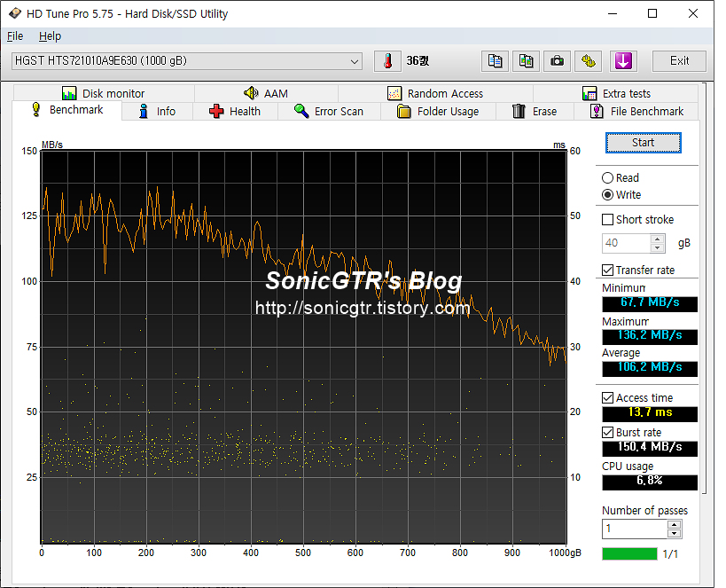Viewport: 726px width, 588px height.
Task: Decrease the number of passes
Action: click(x=674, y=533)
